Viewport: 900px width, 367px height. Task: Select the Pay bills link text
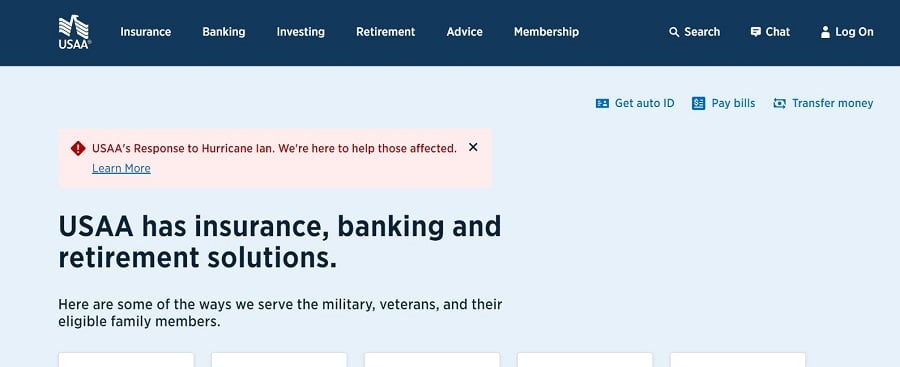pos(734,103)
